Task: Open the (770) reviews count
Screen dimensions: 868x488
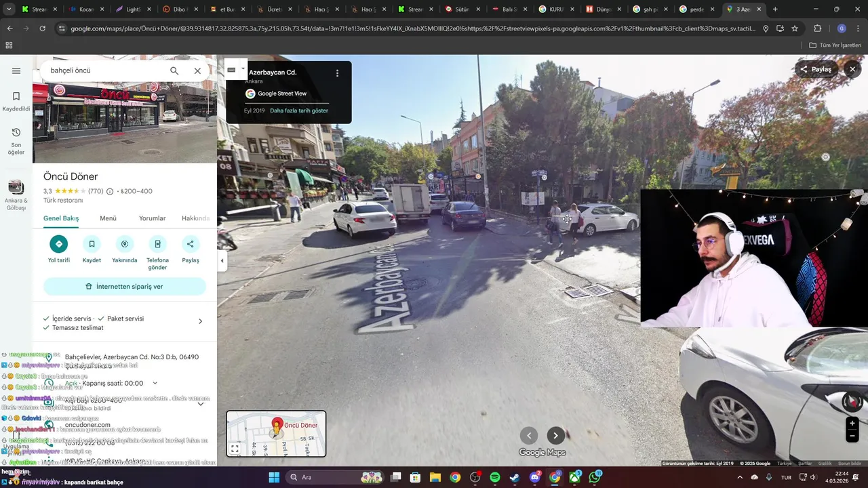Action: point(96,191)
